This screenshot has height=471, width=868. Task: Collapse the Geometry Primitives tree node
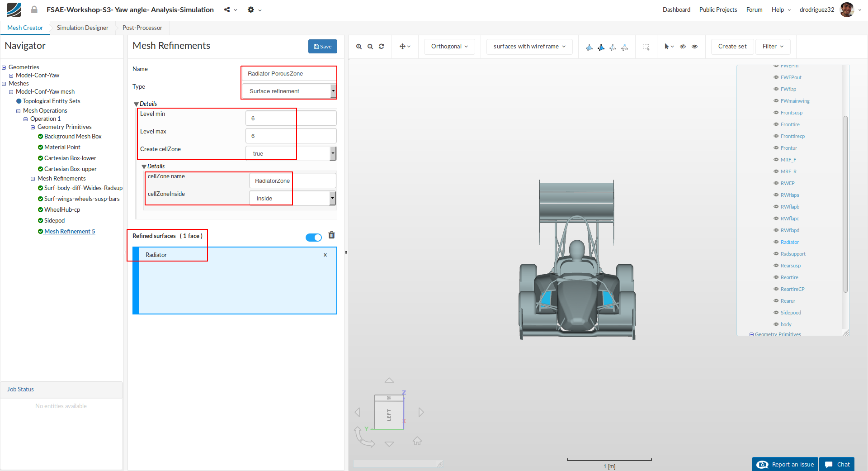click(33, 127)
